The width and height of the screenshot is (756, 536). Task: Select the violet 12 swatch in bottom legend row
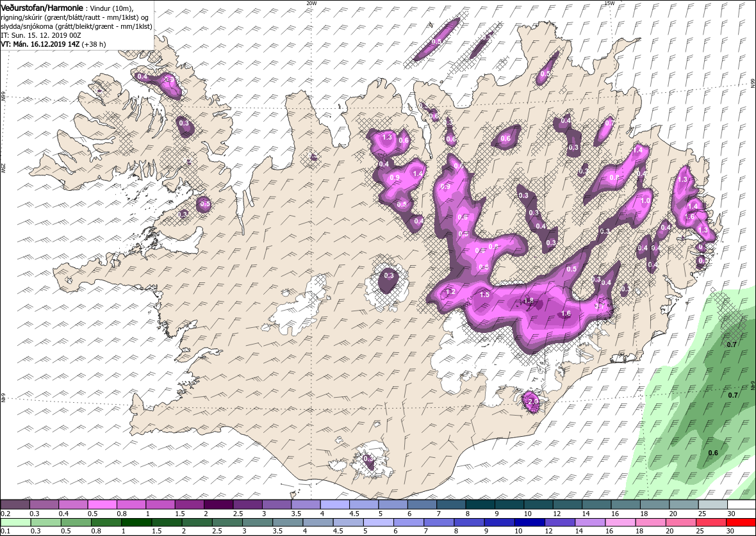pos(559,523)
